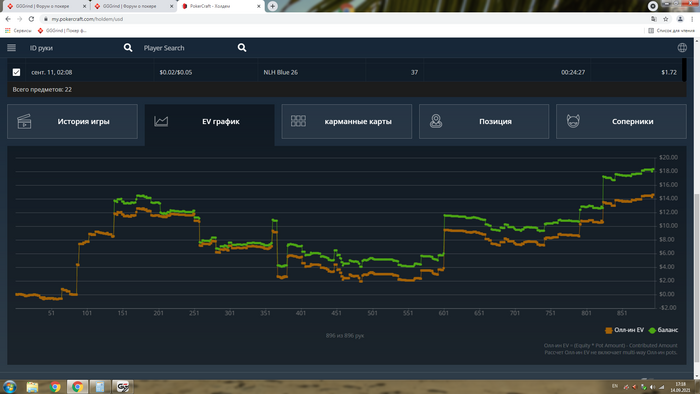The width and height of the screenshot is (700, 394).
Task: Close the PokerCraft browser tab
Action: pyautogui.click(x=258, y=6)
